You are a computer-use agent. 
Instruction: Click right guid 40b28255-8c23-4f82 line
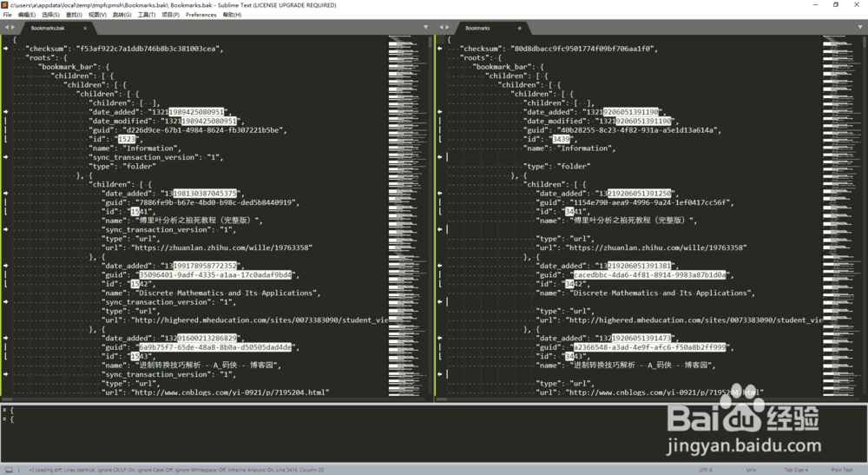pyautogui.click(x=622, y=130)
